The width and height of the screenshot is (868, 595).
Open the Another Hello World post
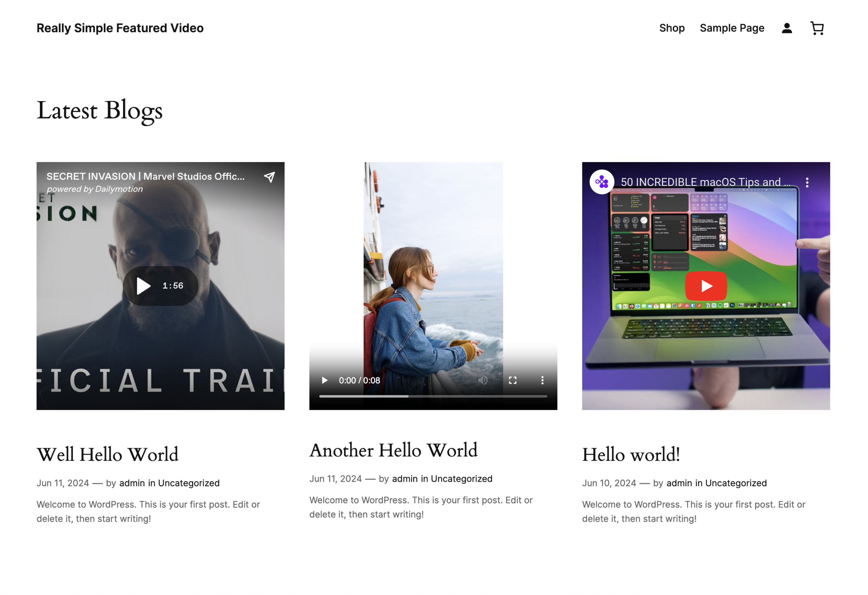tap(394, 450)
